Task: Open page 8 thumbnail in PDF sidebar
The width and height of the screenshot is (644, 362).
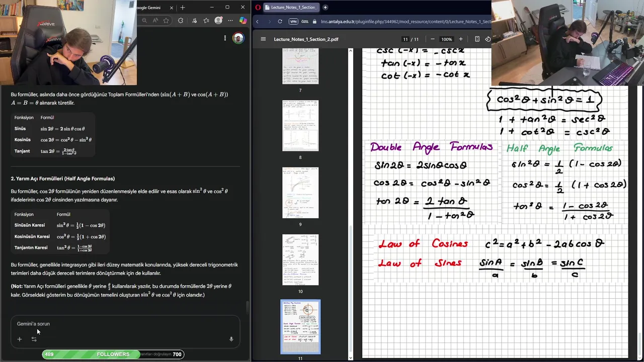Action: (300, 126)
